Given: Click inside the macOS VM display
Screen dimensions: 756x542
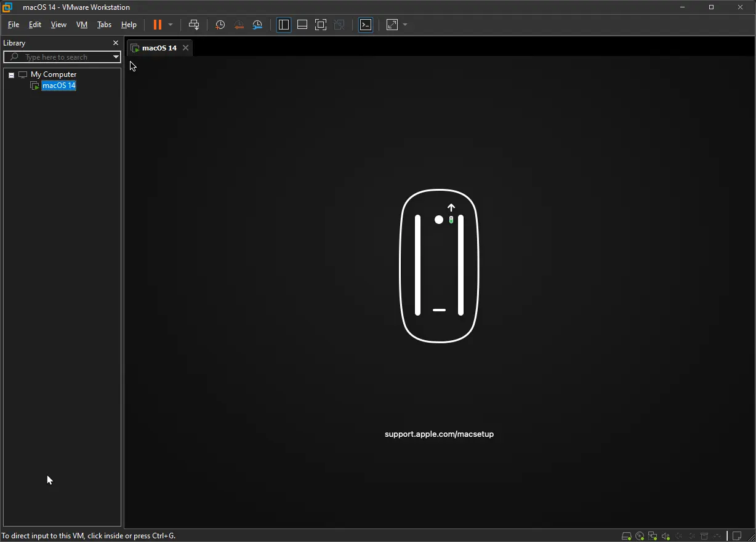Looking at the screenshot, I should pyautogui.click(x=440, y=292).
